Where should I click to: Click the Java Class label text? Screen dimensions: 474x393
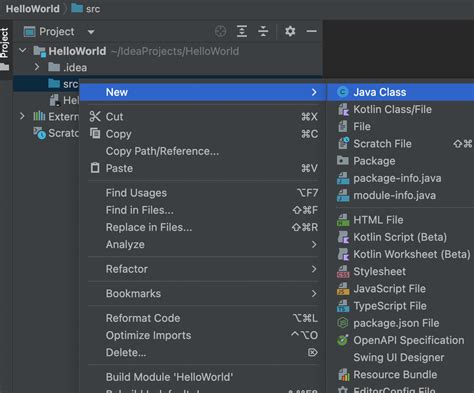(380, 92)
